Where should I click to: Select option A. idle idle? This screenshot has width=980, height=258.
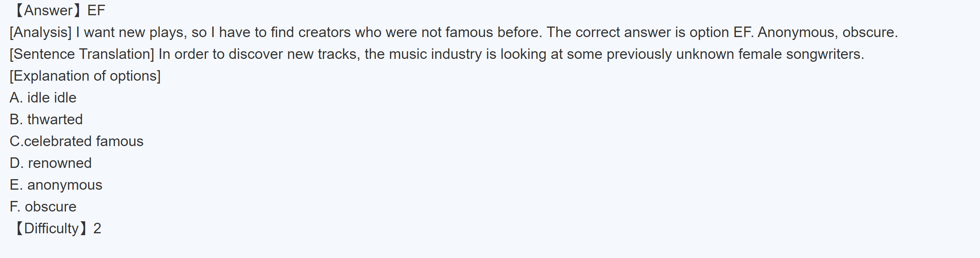(x=43, y=98)
